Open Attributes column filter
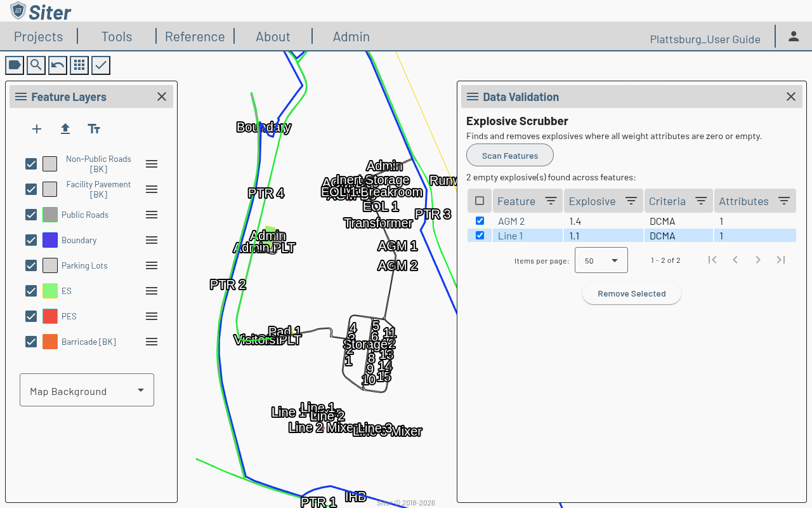Image resolution: width=812 pixels, height=508 pixels. (x=784, y=201)
